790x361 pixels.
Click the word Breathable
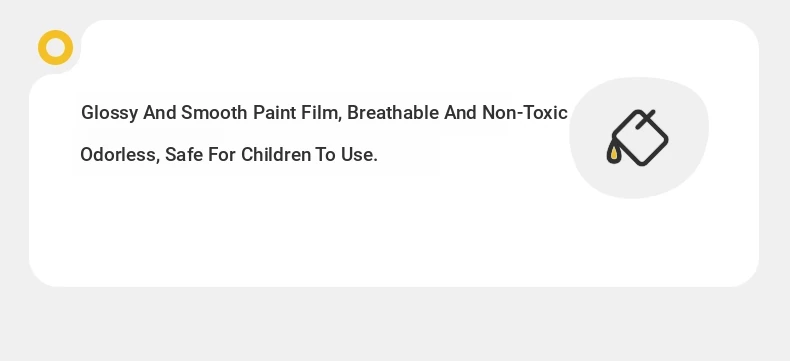tap(393, 113)
